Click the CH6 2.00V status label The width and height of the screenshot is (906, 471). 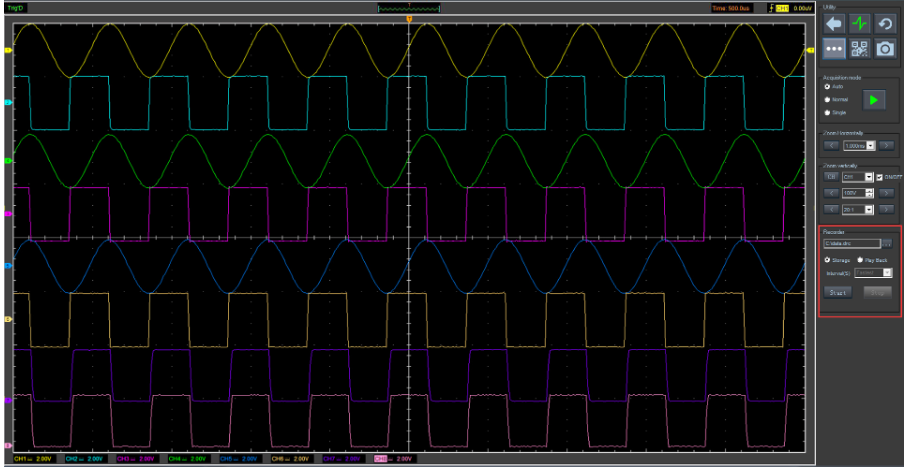tap(290, 459)
